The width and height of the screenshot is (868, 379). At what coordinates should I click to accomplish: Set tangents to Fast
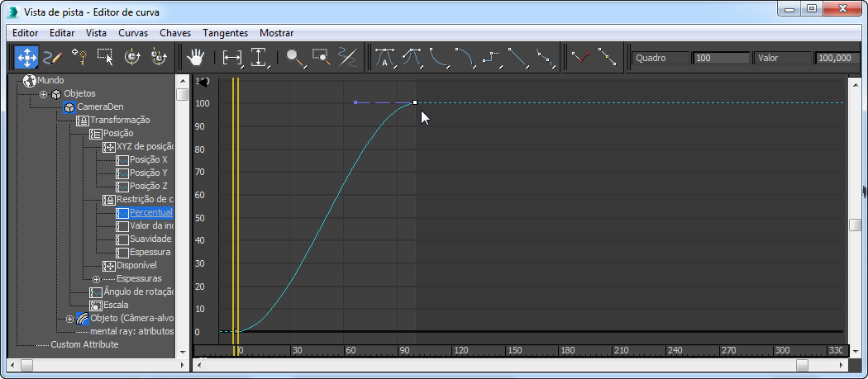click(438, 57)
